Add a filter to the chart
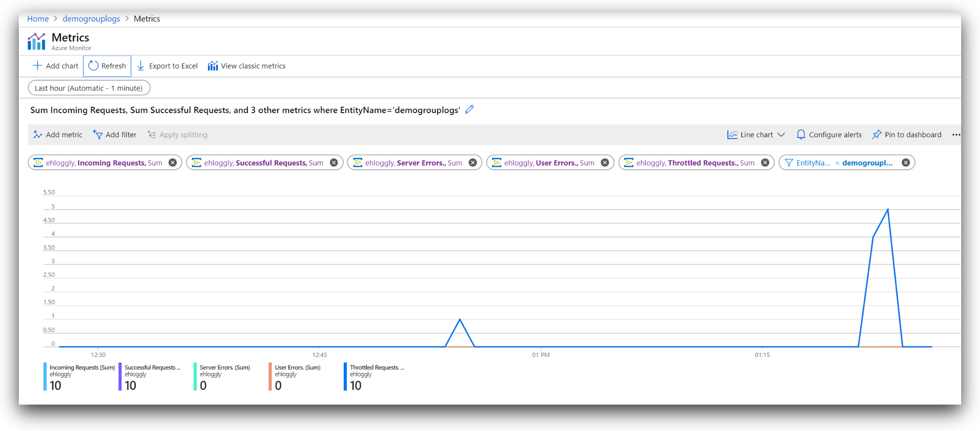This screenshot has height=431, width=980. pyautogui.click(x=115, y=135)
